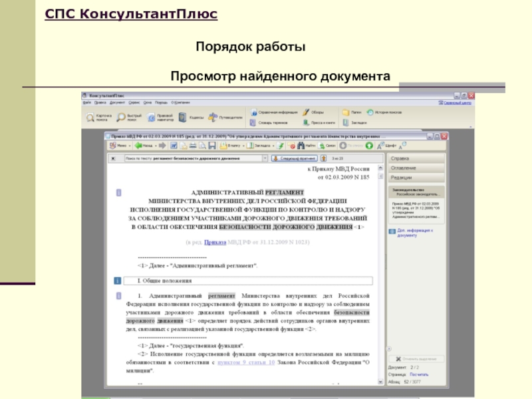Open the Кодексы book icon
Viewport: 532px width, 399px height.
[x=184, y=118]
